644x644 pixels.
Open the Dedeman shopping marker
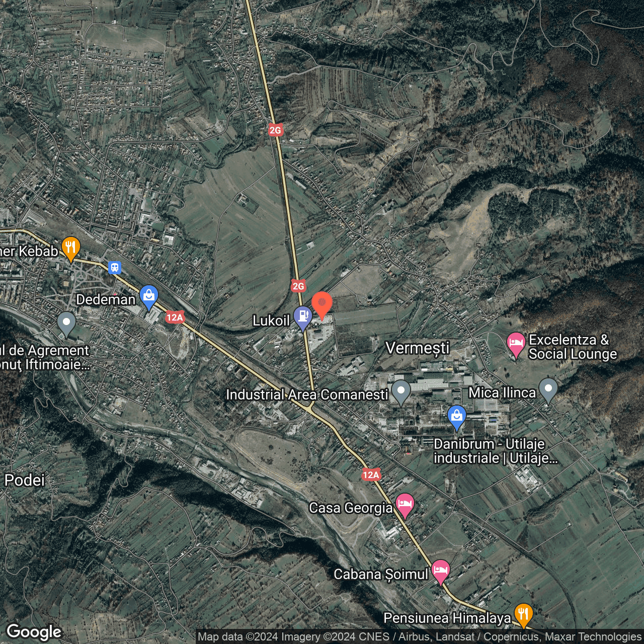[x=149, y=296]
